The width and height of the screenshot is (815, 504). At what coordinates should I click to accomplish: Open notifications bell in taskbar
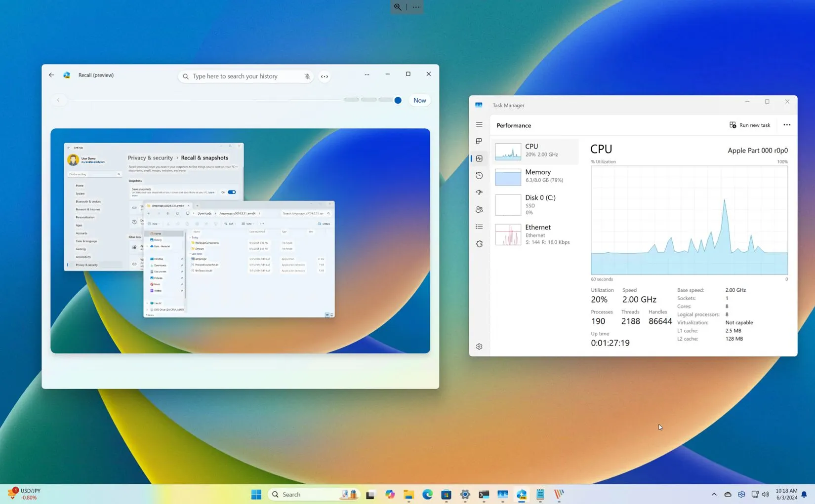[x=804, y=494]
